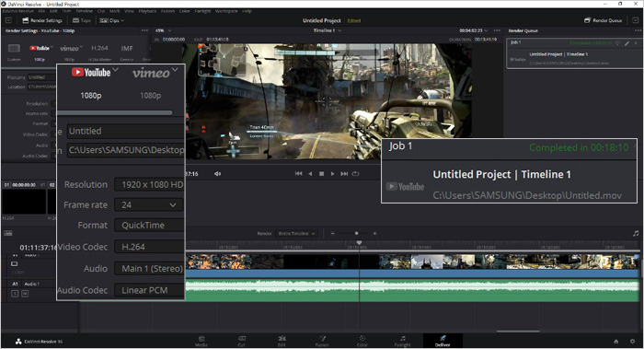This screenshot has width=644, height=349.
Task: Open the Mark menu
Action: (115, 11)
